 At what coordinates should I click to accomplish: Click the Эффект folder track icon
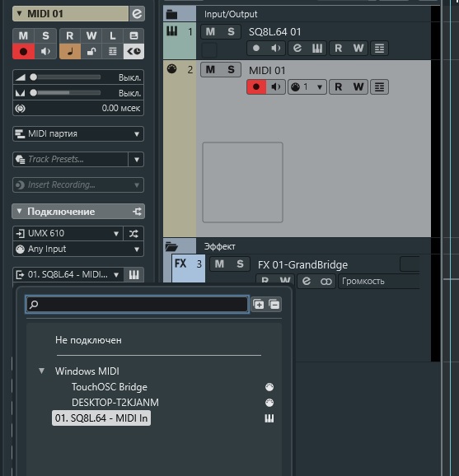171,246
